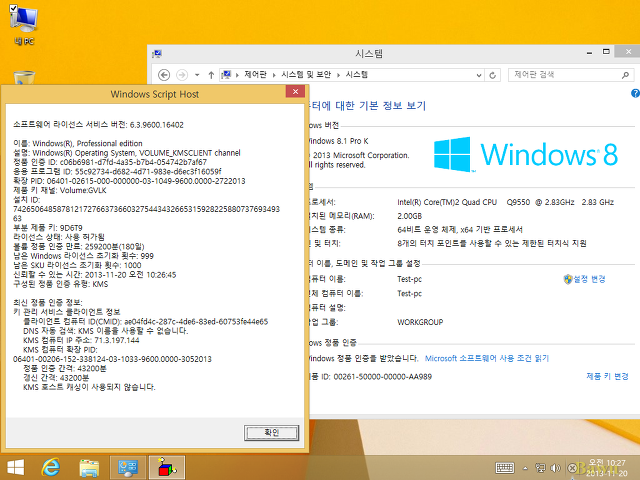
Task: Click '제품 키 채널: Volume:GVLK' line
Action: [x=60, y=190]
